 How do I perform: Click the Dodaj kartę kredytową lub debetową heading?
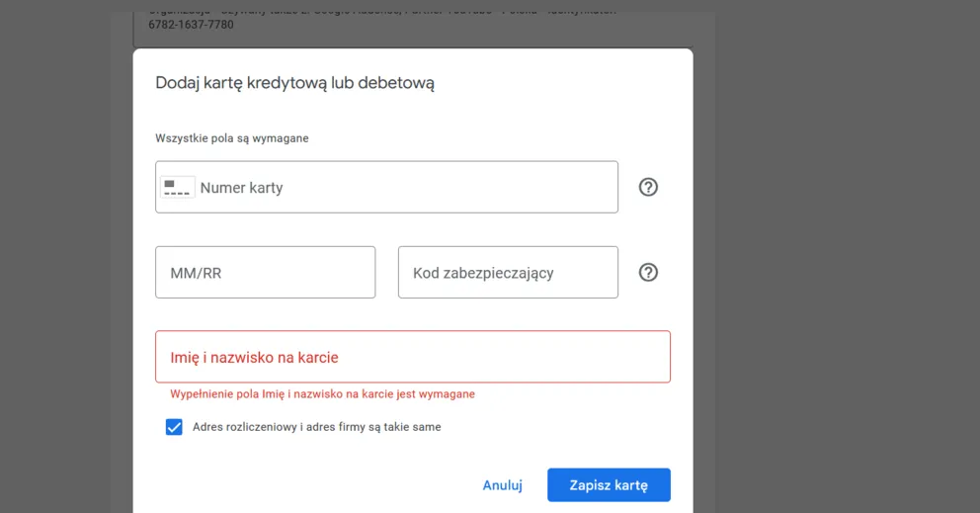(x=295, y=83)
